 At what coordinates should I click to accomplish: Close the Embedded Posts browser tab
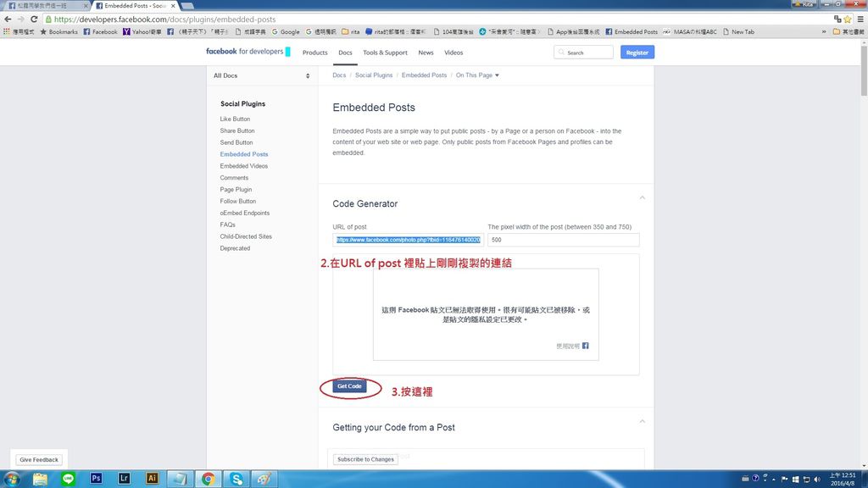(173, 6)
